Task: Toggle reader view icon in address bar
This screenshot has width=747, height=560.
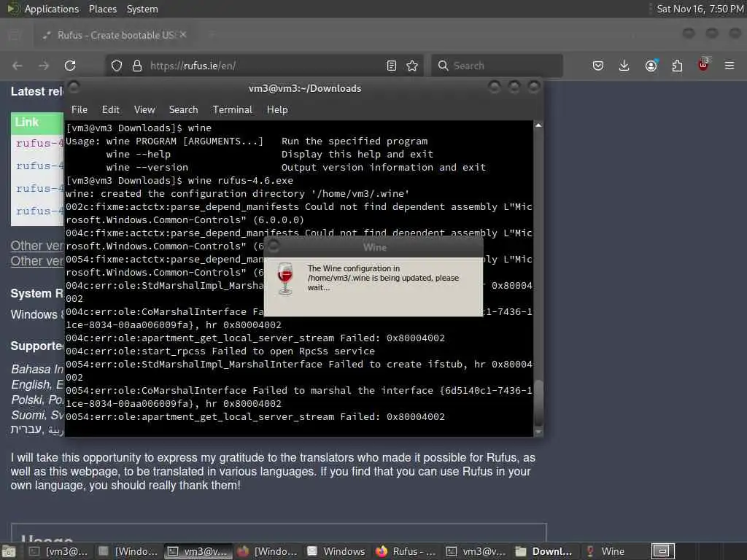Action: point(392,66)
